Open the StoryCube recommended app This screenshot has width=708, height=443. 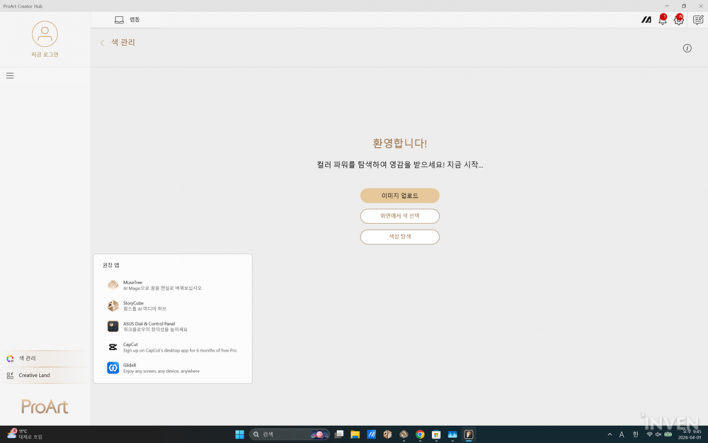click(x=170, y=306)
